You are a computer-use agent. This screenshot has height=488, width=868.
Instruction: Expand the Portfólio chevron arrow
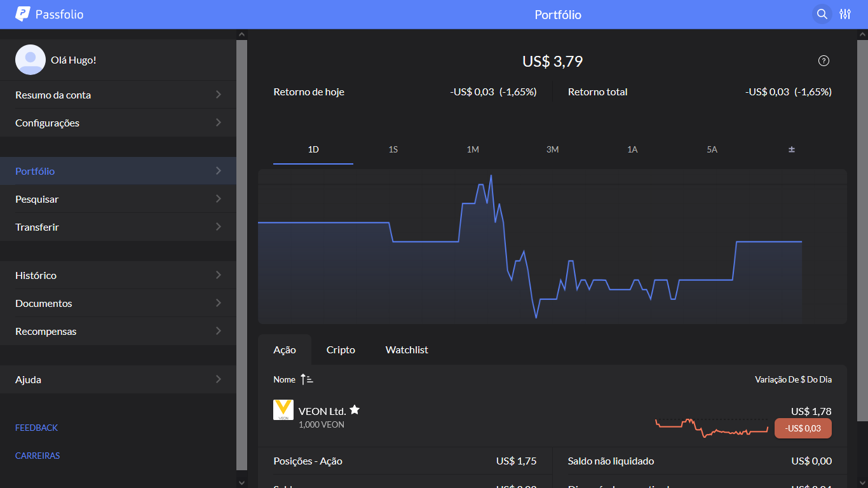pyautogui.click(x=218, y=171)
